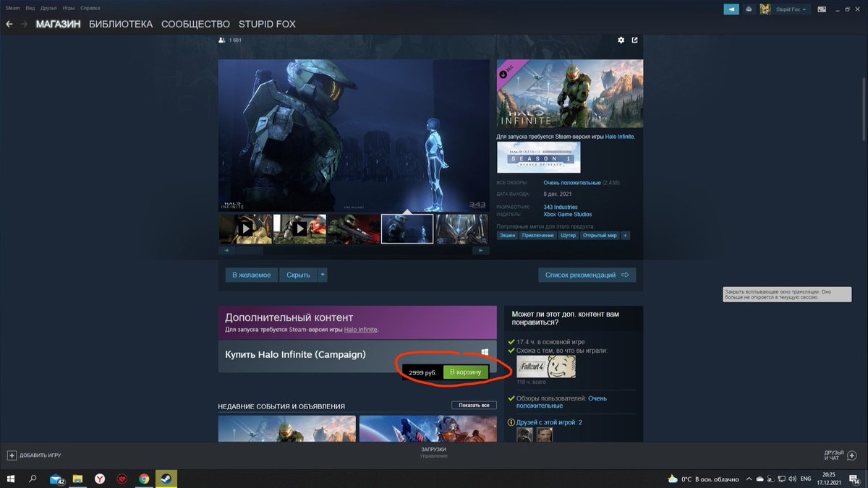Click the Показать все button
Screen dimensions: 868x488
coord(475,405)
